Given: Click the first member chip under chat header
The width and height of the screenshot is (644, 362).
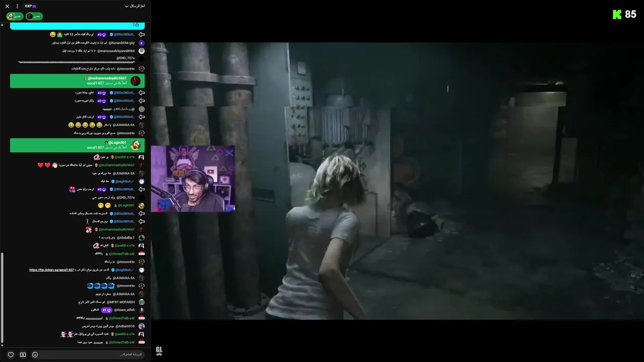Looking at the screenshot, I should (x=15, y=16).
